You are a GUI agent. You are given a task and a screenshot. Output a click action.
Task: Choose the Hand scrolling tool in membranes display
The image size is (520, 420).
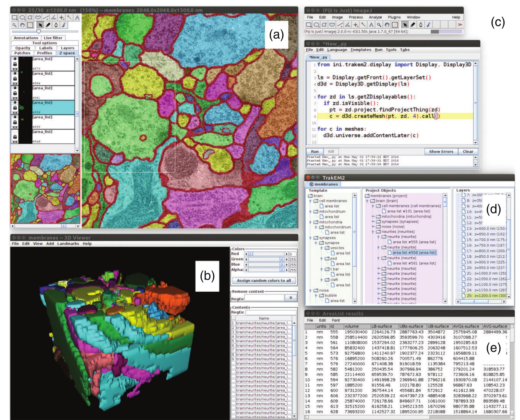(22, 25)
